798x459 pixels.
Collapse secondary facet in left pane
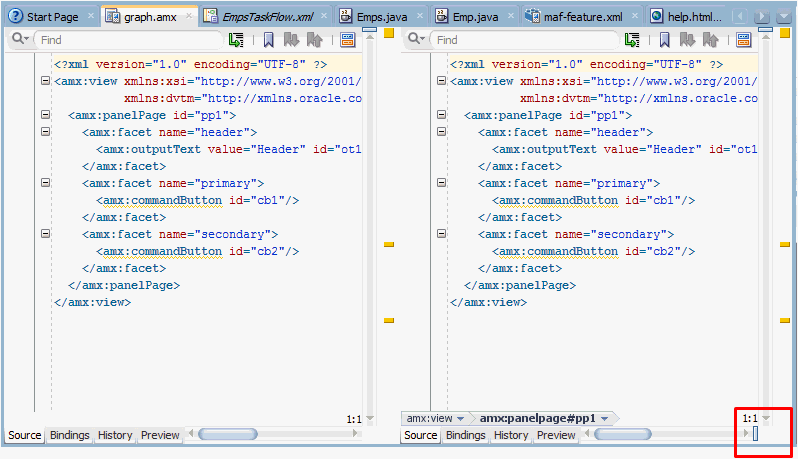(x=45, y=234)
